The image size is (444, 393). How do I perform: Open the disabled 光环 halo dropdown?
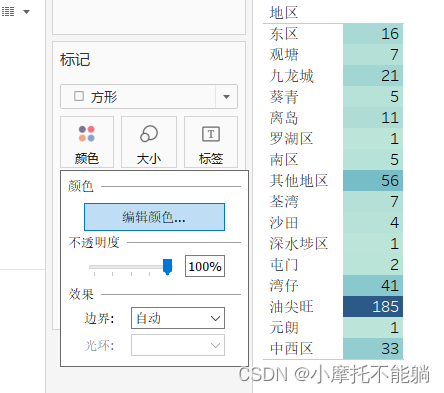click(x=178, y=345)
